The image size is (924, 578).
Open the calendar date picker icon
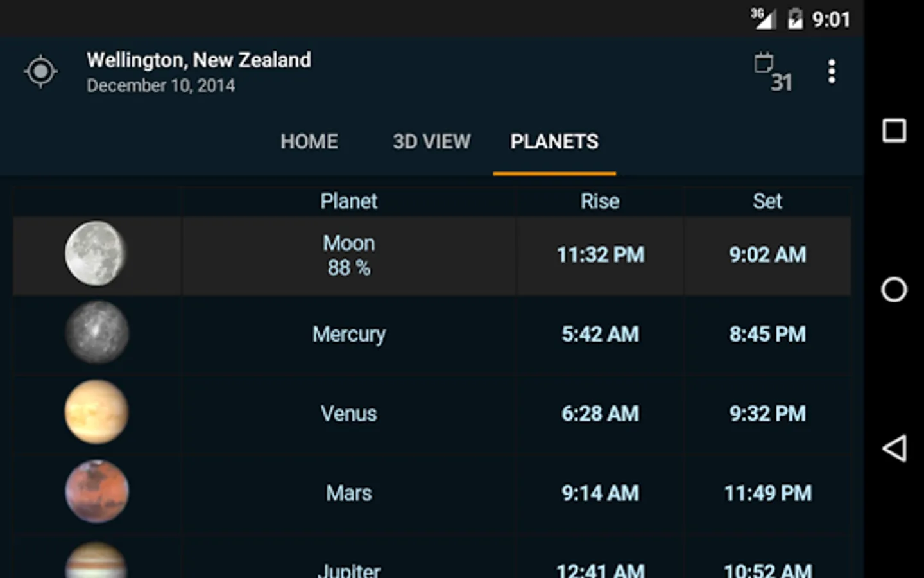pyautogui.click(x=773, y=72)
